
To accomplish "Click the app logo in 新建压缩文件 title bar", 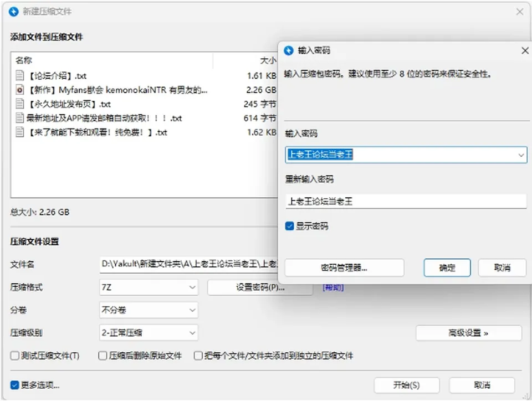I will pyautogui.click(x=13, y=12).
